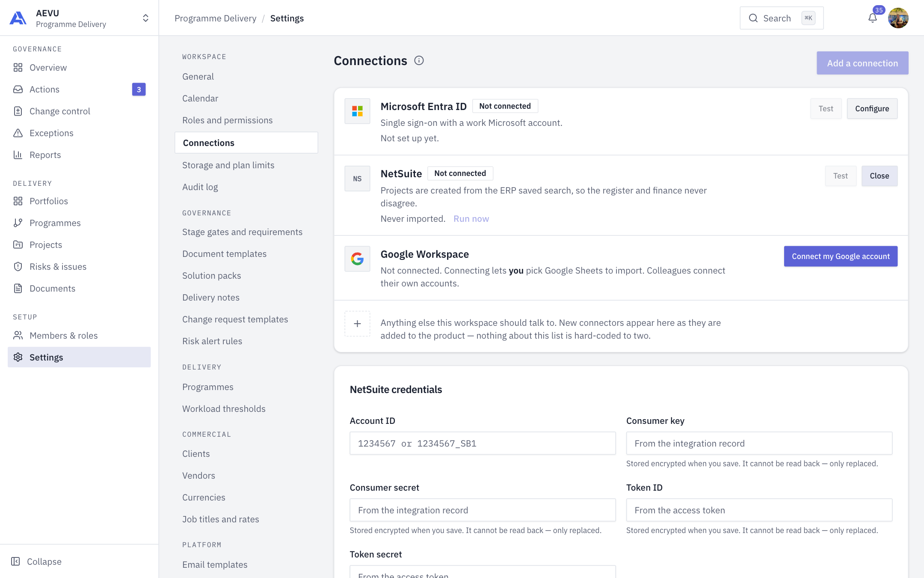The height and width of the screenshot is (578, 924).
Task: Click the Token ID field
Action: coord(759,510)
